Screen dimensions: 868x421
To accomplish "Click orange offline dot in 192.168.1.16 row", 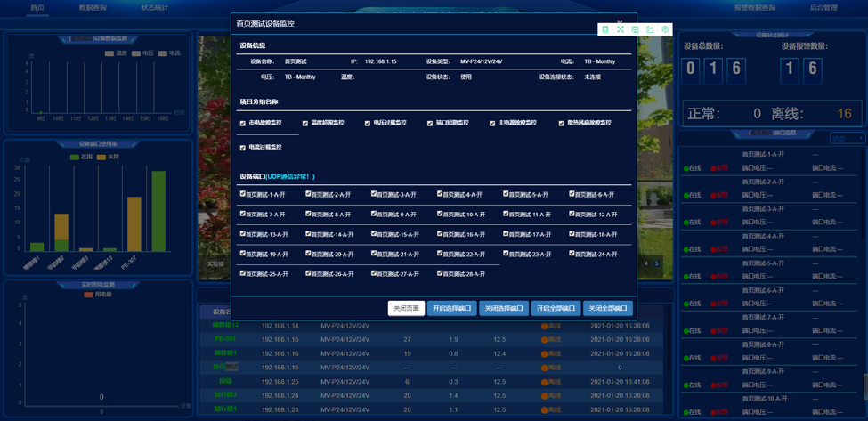I will click(545, 353).
